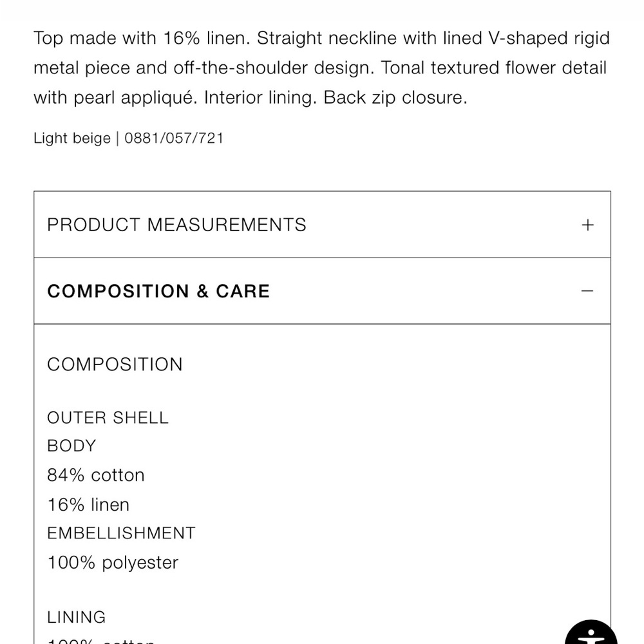This screenshot has width=644, height=644.
Task: Click the BODY label
Action: 71,446
